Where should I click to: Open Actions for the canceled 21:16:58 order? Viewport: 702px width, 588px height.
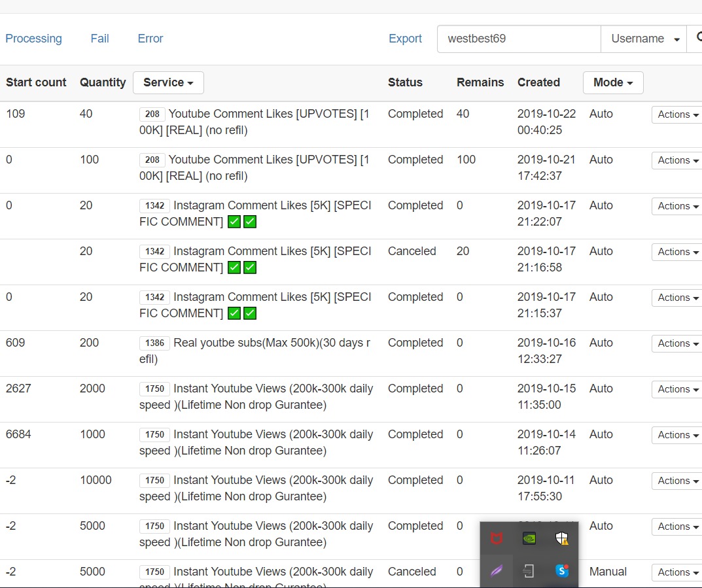pos(677,252)
